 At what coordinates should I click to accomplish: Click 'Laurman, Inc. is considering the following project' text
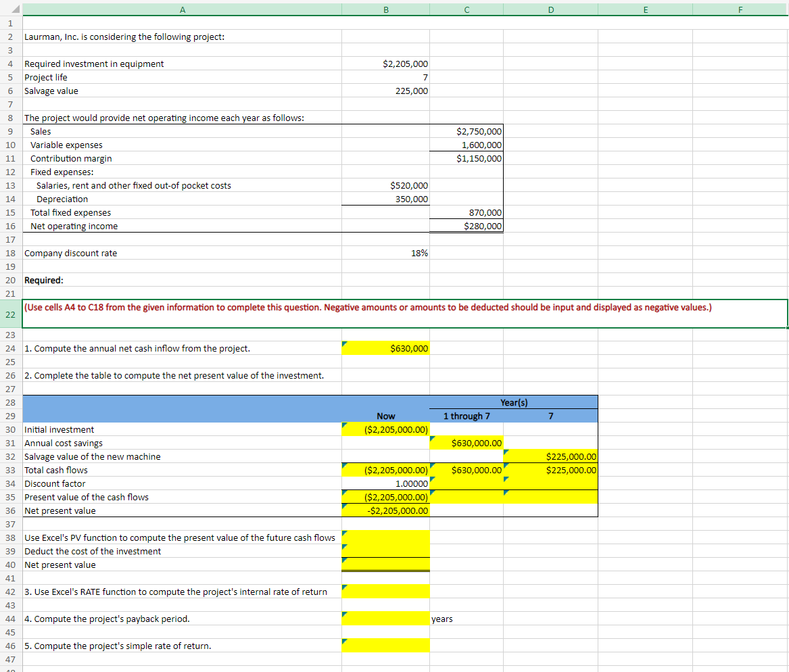124,37
